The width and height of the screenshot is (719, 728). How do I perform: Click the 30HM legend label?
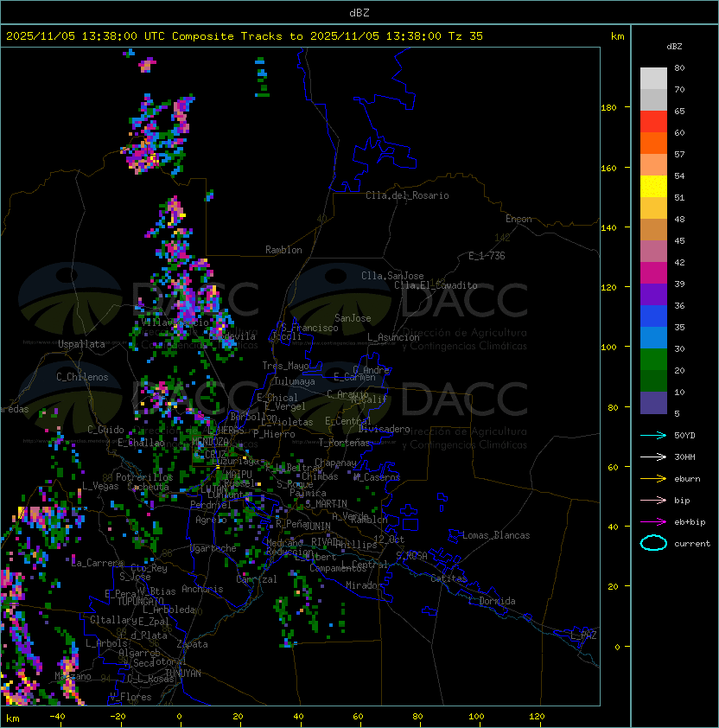click(x=684, y=457)
